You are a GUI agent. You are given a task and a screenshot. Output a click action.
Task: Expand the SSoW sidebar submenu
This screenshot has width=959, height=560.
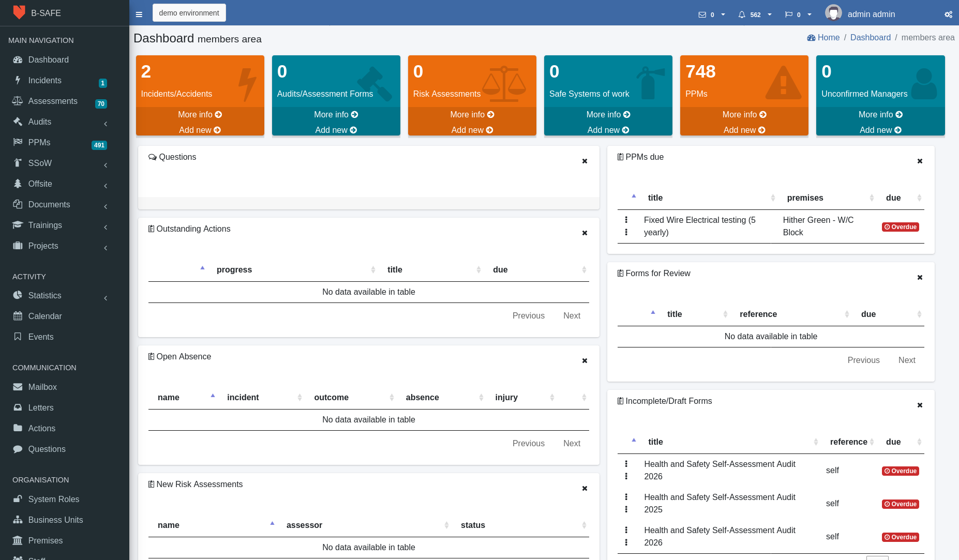click(x=106, y=165)
